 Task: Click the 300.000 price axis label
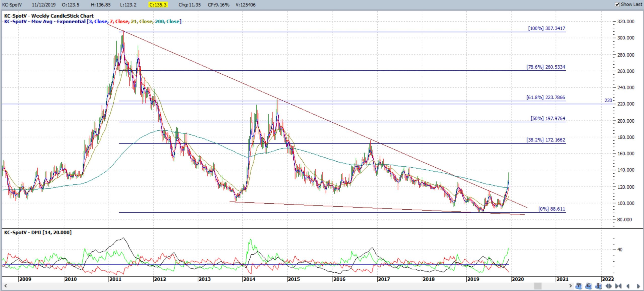pos(626,38)
